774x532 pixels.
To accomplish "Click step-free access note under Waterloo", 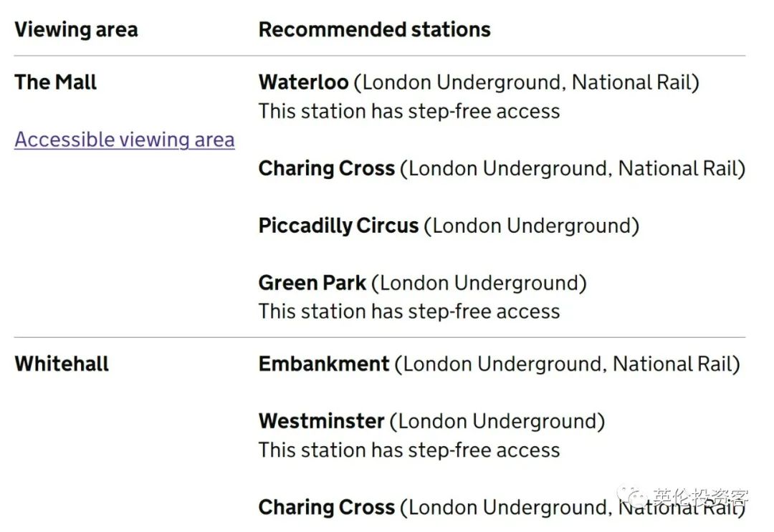I will (x=408, y=112).
